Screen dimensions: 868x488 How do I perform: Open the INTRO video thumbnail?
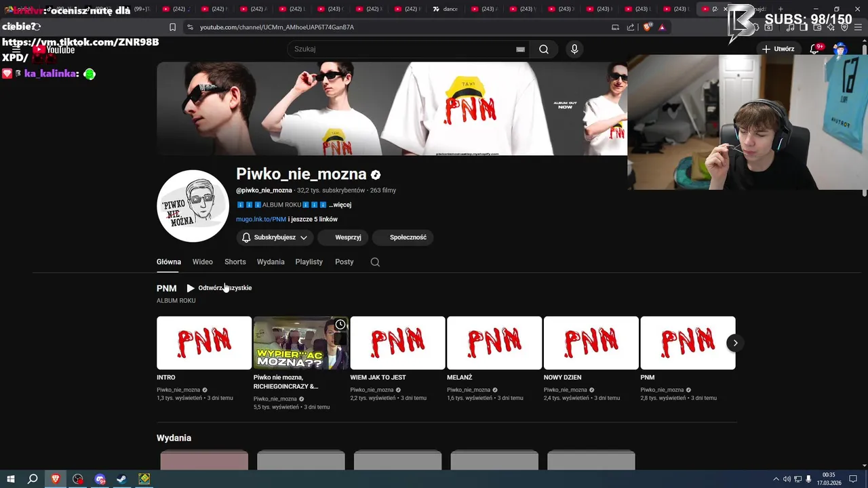pos(204,343)
